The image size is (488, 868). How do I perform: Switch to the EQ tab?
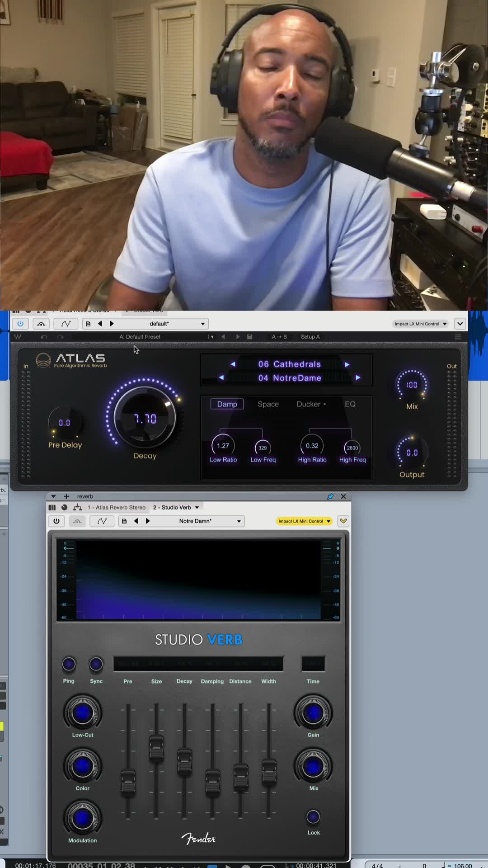(350, 404)
